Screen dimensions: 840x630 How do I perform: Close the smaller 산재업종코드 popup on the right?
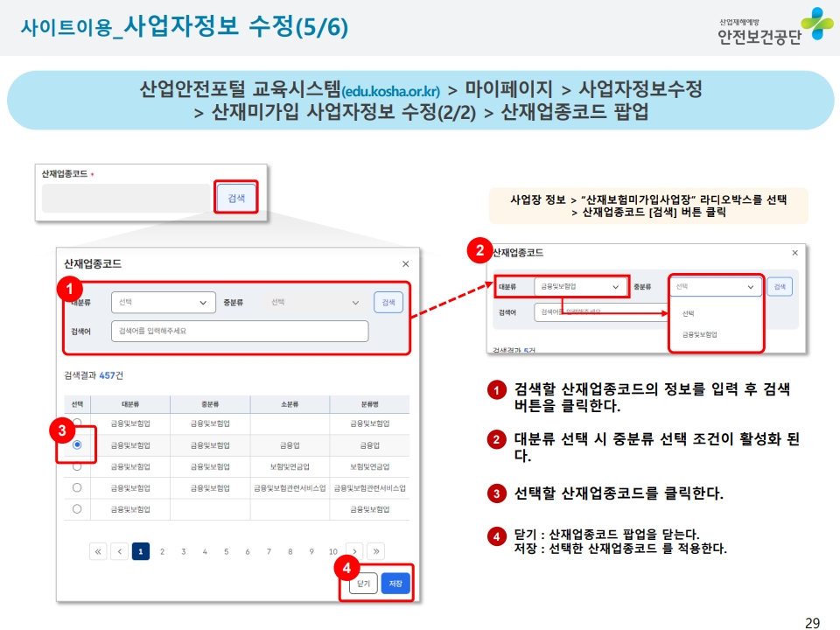tap(794, 253)
